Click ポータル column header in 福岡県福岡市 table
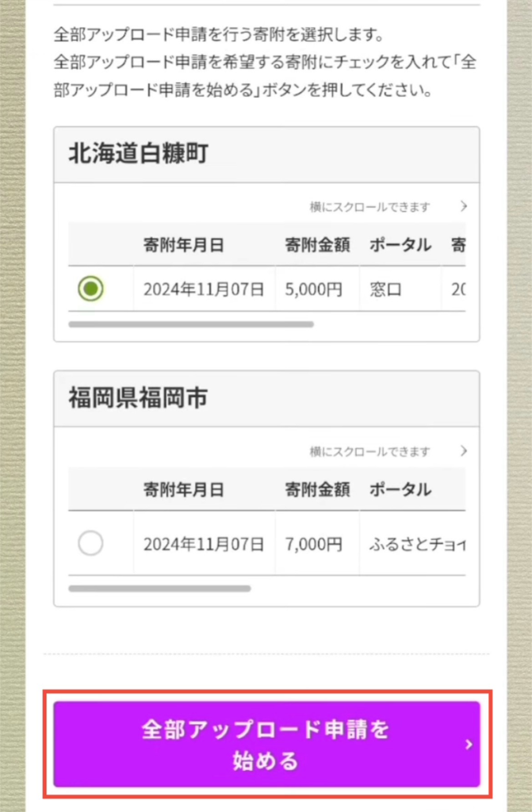This screenshot has height=812, width=532. 400,489
